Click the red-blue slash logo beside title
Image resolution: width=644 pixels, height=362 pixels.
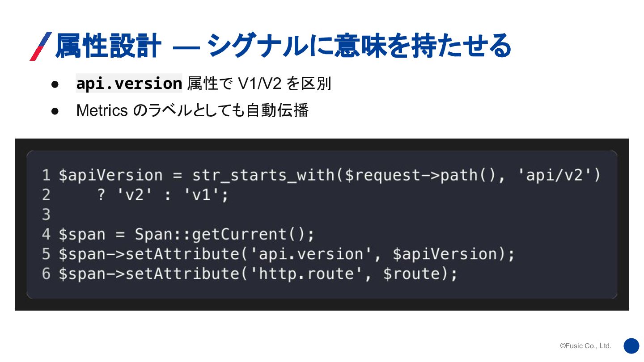tap(41, 46)
